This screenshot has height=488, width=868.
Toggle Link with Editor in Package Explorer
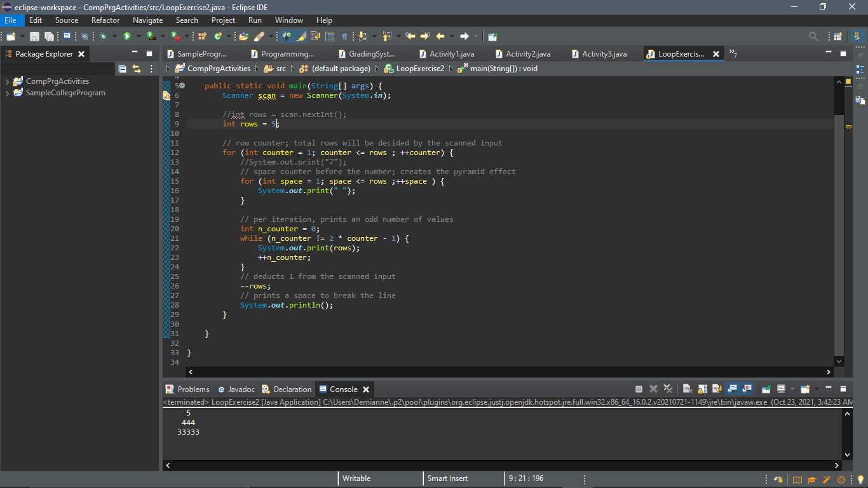(137, 69)
